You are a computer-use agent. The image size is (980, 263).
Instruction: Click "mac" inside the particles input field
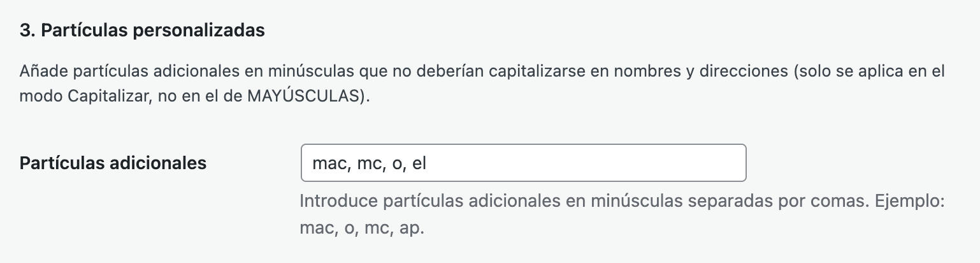click(326, 163)
